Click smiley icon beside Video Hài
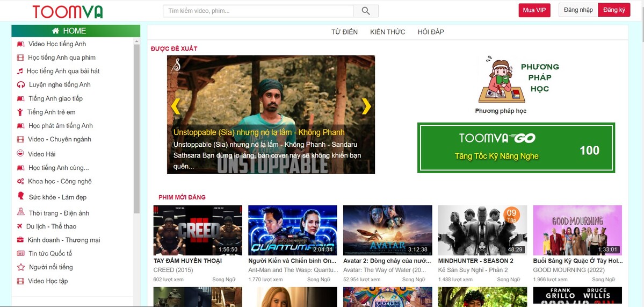 [20, 153]
